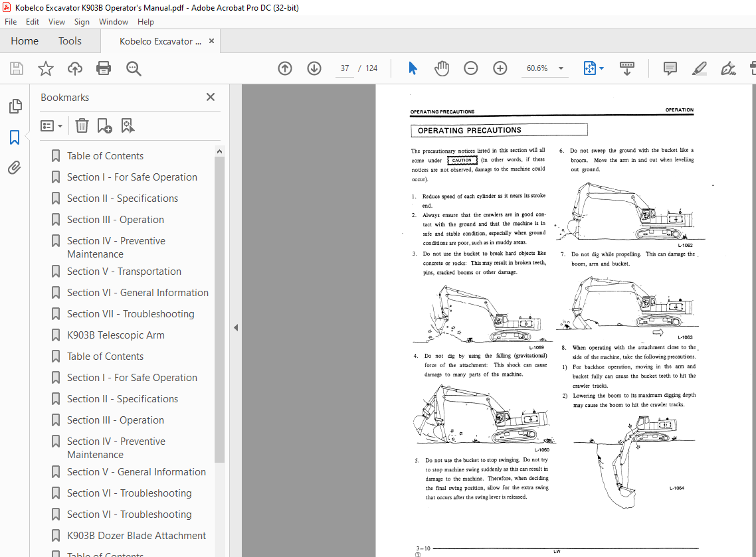Screen dimensions: 756x557
Task: Print the document
Action: [x=104, y=68]
